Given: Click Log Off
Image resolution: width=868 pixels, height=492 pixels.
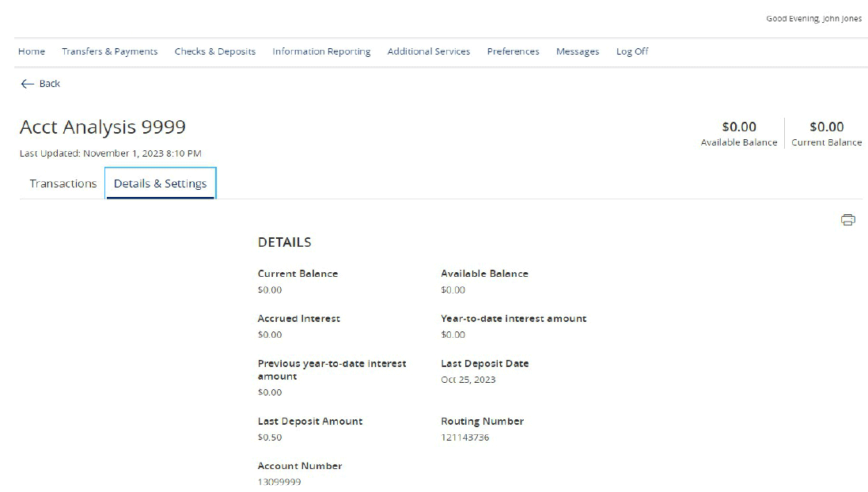Looking at the screenshot, I should (x=632, y=51).
